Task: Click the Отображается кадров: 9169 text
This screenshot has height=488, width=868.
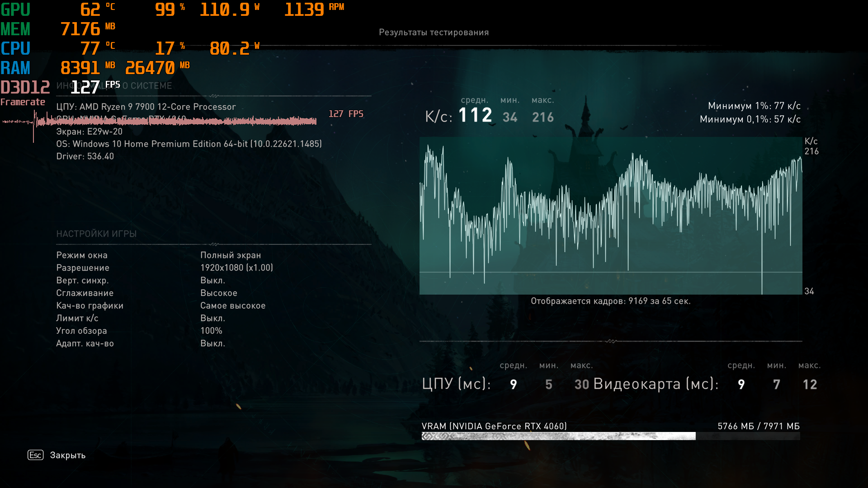Action: point(610,301)
